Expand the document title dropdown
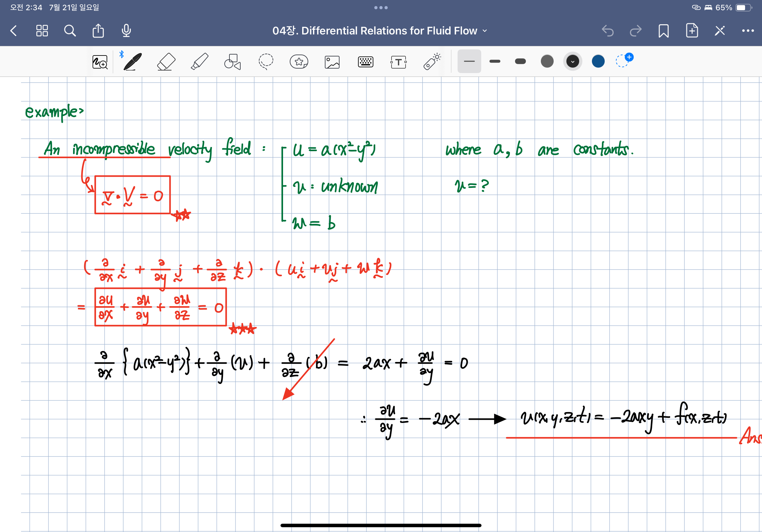Screen dimensions: 762x532 click(x=485, y=31)
